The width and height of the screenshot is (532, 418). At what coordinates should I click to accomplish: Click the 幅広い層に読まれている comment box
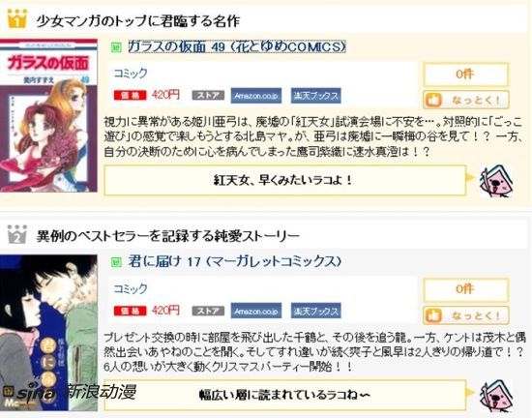(x=285, y=395)
